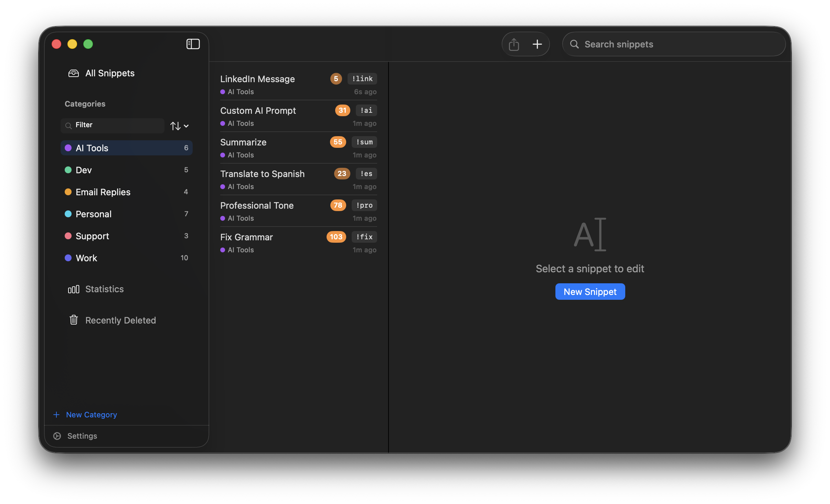Click the Statistics bar chart icon

click(x=73, y=289)
